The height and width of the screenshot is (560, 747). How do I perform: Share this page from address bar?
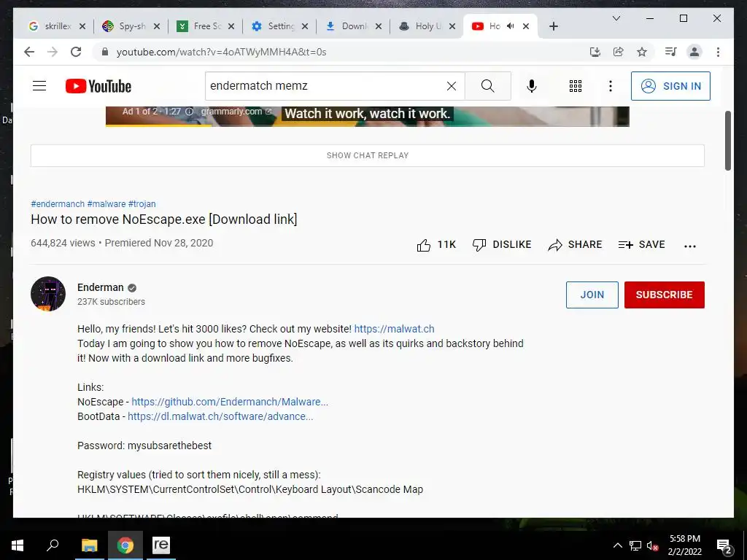click(x=619, y=52)
